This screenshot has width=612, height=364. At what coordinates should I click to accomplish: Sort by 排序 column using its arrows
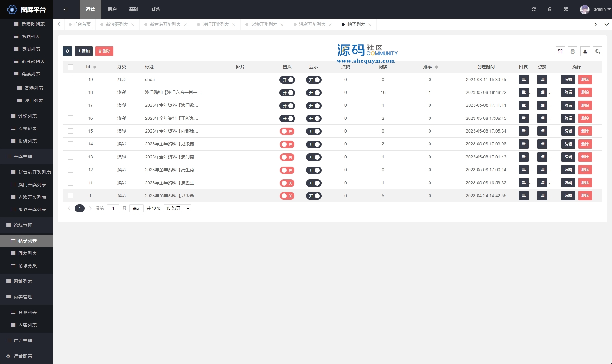[x=437, y=67]
